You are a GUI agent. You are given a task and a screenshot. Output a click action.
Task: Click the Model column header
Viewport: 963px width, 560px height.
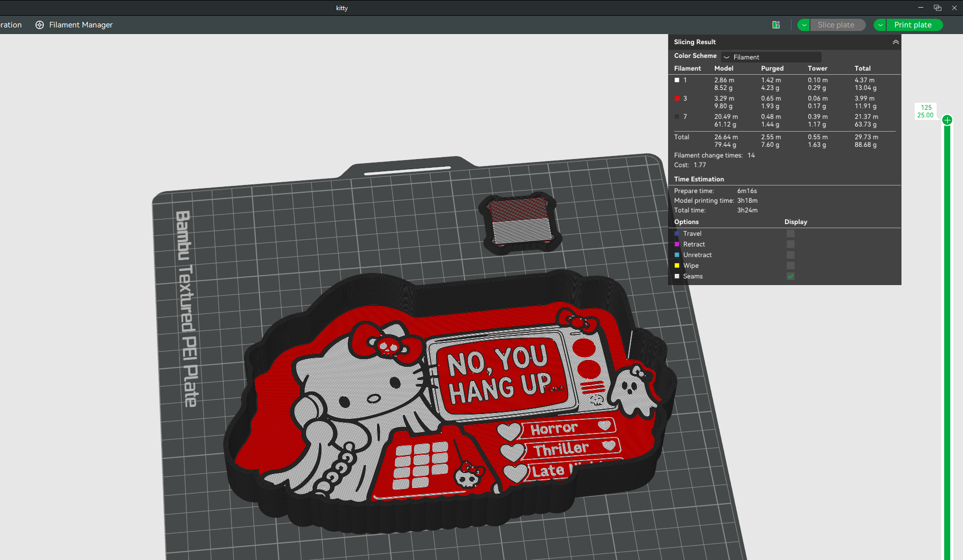[x=724, y=69]
